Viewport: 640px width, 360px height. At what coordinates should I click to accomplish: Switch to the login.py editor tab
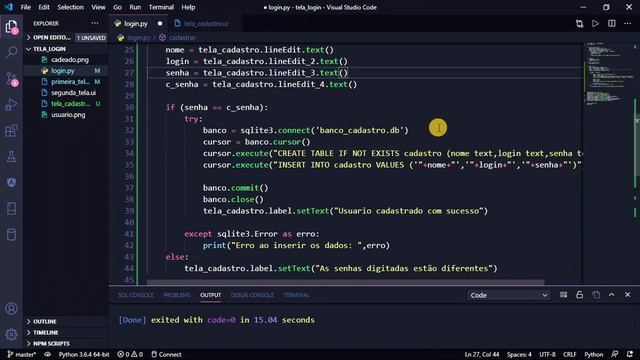click(138, 24)
